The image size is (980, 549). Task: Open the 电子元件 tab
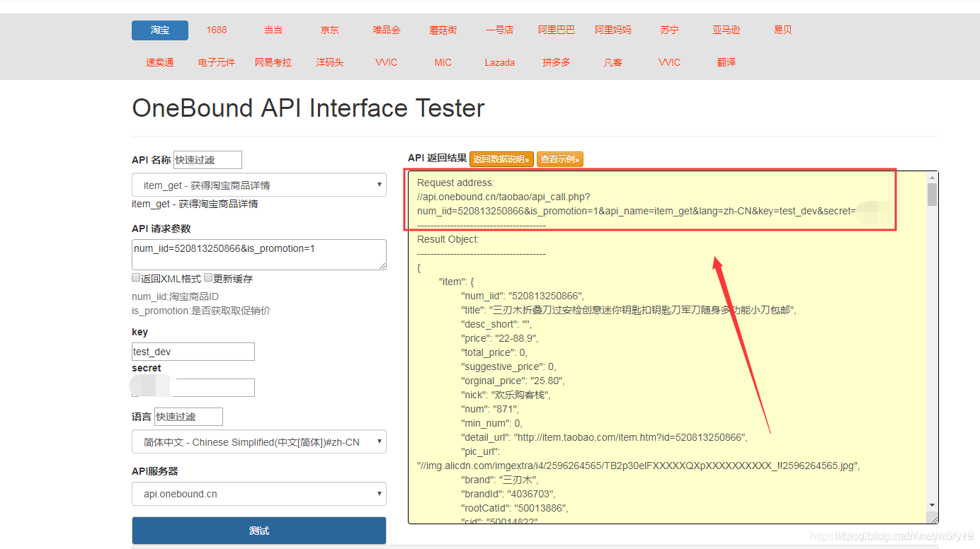[x=217, y=62]
